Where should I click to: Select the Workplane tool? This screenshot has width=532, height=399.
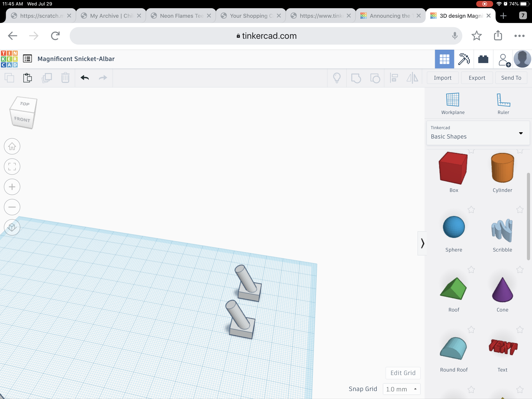[453, 104]
